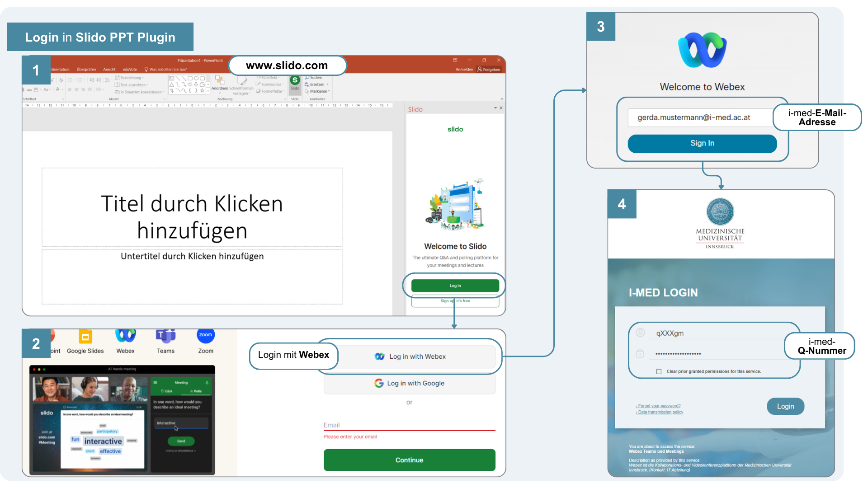The width and height of the screenshot is (868, 488).
Task: Click the justify text alignment icon
Action: point(90,89)
